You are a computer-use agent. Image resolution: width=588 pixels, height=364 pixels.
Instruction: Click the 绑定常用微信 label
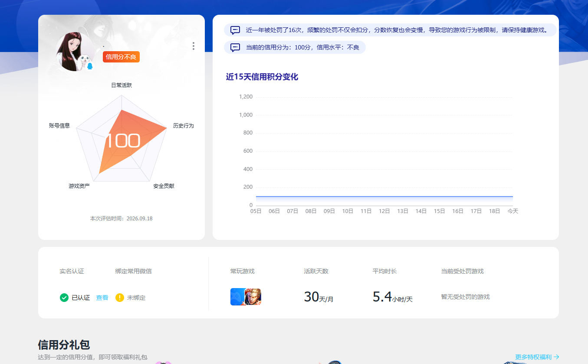pyautogui.click(x=133, y=271)
